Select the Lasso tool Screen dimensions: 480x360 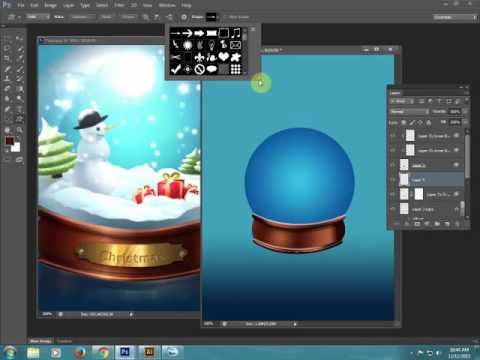coord(7,49)
